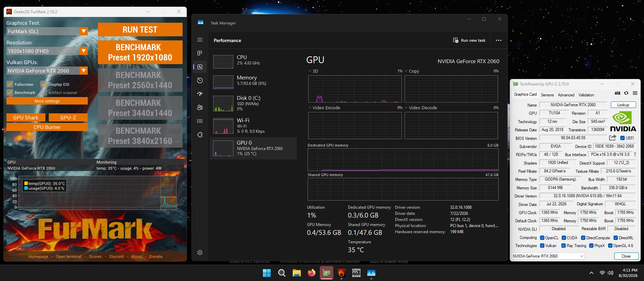Screen dimensions: 644x281
Task: Click the Bus Interface question mark in GPU-Z
Action: pos(635,154)
